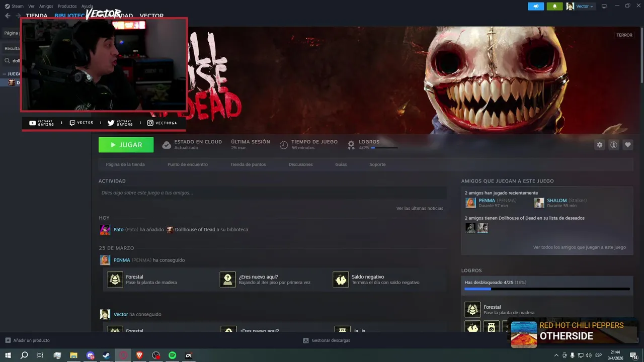Open taskbar search magnifier
The width and height of the screenshot is (644, 362).
click(x=24, y=355)
